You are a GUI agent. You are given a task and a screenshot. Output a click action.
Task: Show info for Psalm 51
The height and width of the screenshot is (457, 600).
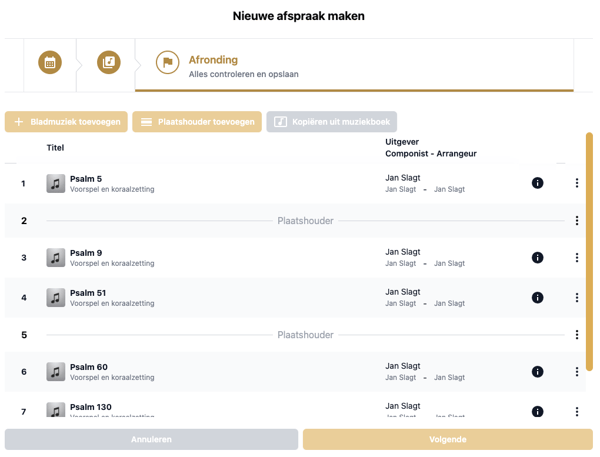pyautogui.click(x=537, y=298)
